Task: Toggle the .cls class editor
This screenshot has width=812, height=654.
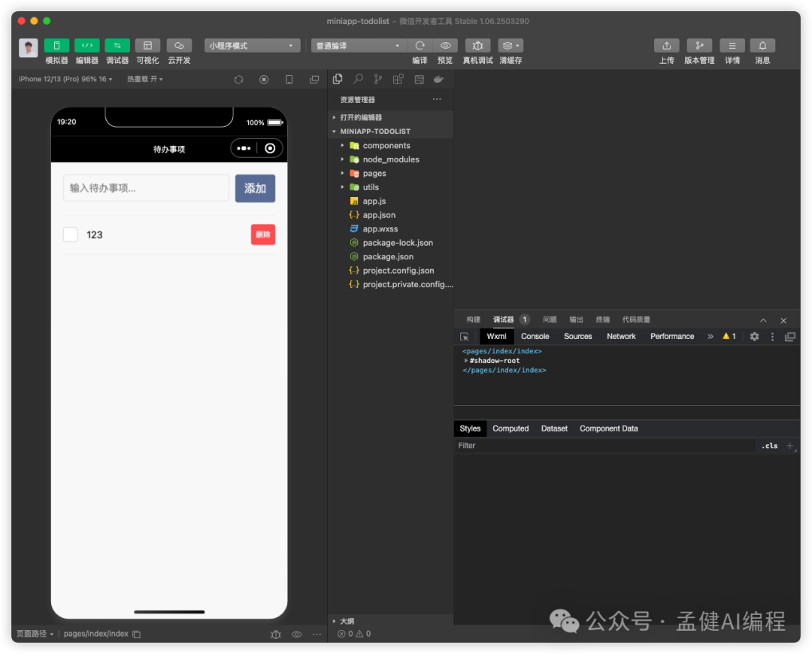Action: coord(770,446)
